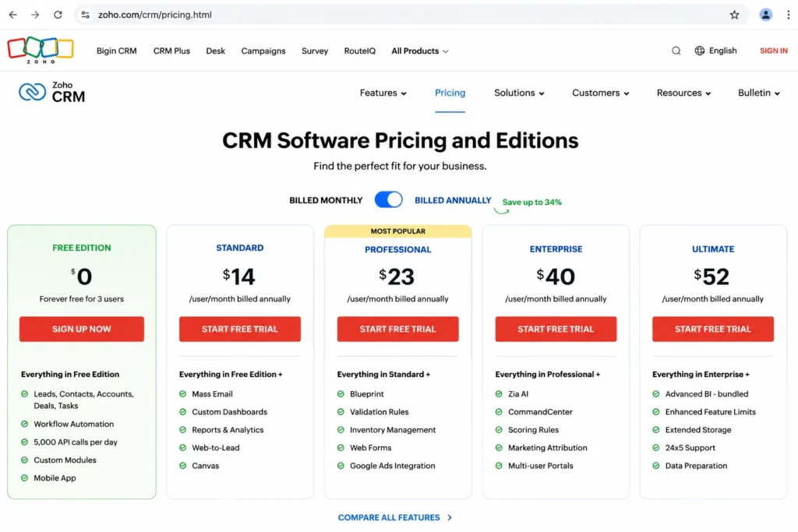Image resolution: width=798 pixels, height=532 pixels.
Task: Expand the Bulletin menu dropdown
Action: [759, 93]
